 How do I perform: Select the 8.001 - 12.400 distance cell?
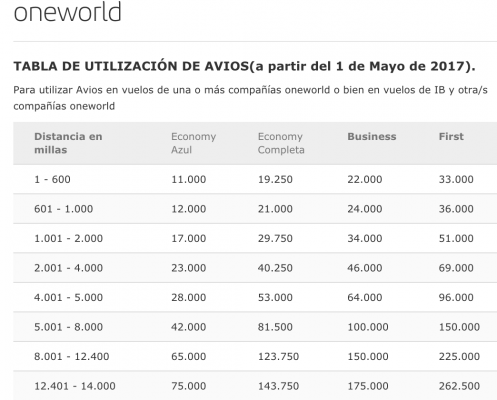point(72,357)
